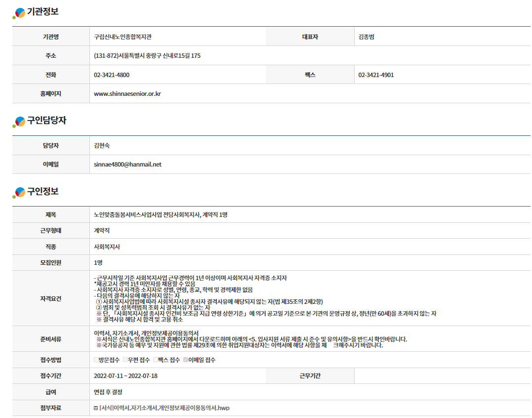Click the 주소 row label

51,56
